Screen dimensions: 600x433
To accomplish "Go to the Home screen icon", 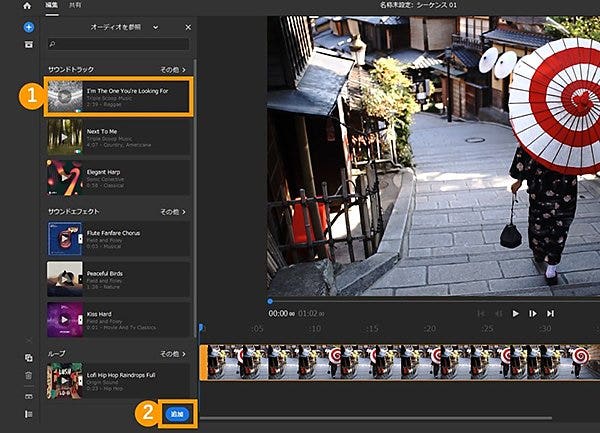I will coord(28,8).
